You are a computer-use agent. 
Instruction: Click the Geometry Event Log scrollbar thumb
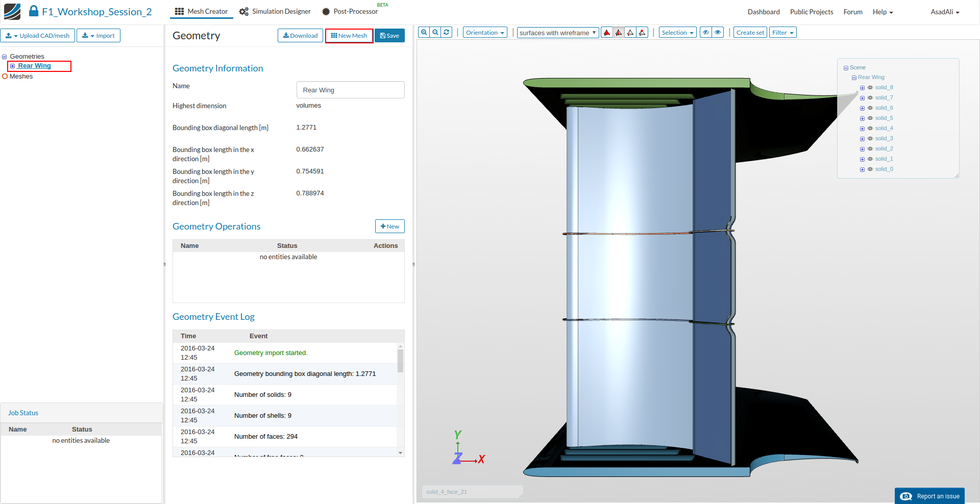400,361
